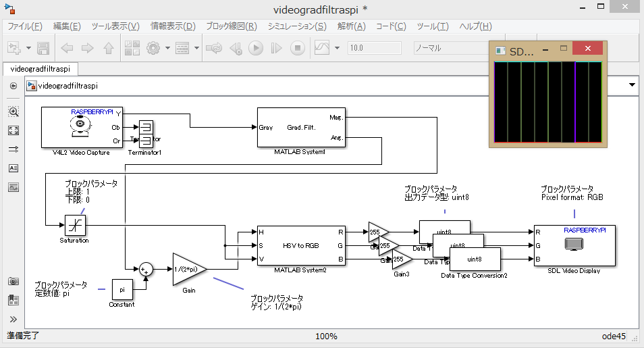Toggle the Model Browser panel icon
Image resolution: width=644 pixels, height=348 pixels.
tap(14, 300)
